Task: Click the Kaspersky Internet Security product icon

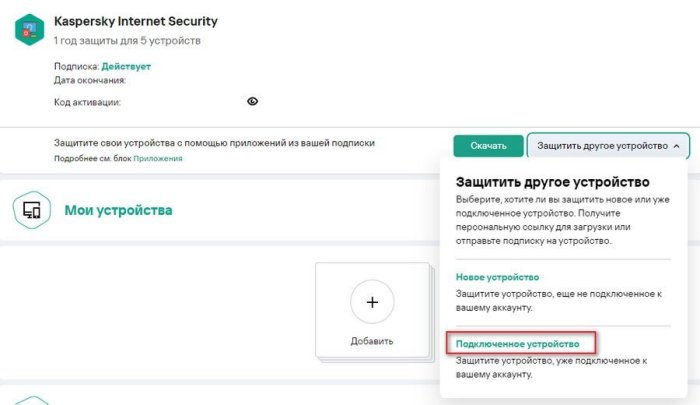Action: click(x=31, y=28)
